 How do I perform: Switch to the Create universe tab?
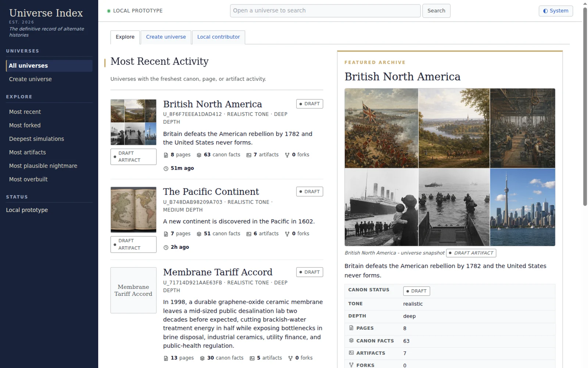click(x=166, y=37)
